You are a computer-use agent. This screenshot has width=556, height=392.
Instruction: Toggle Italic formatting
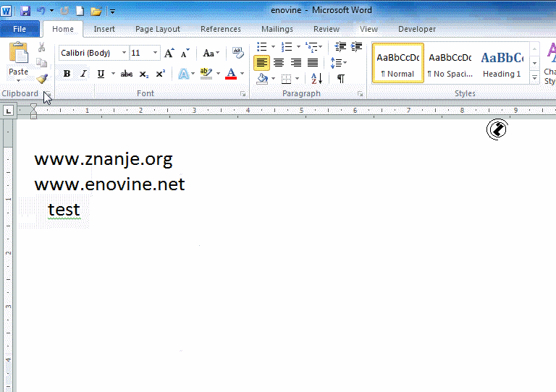pos(83,74)
